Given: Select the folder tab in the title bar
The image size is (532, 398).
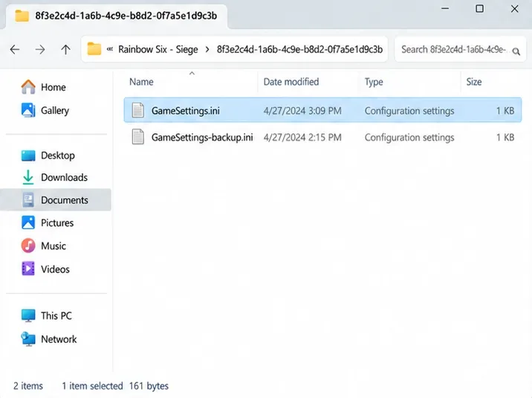Looking at the screenshot, I should 117,16.
